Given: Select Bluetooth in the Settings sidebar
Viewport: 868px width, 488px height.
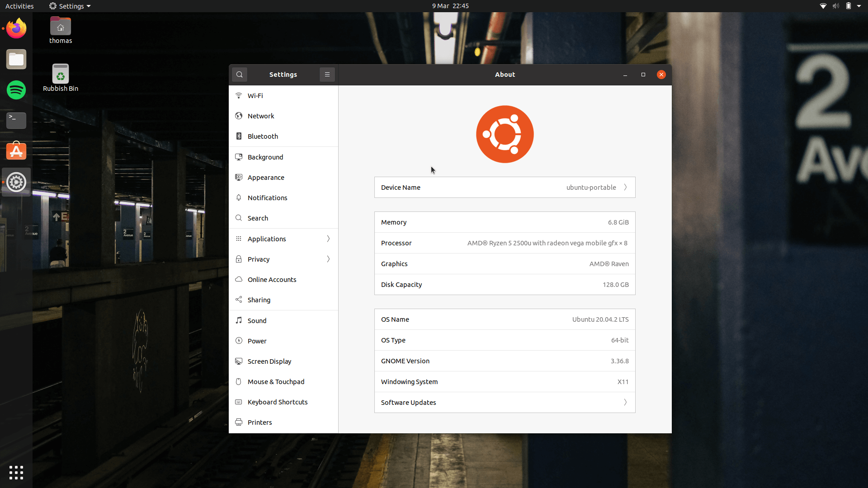Looking at the screenshot, I should pyautogui.click(x=262, y=136).
